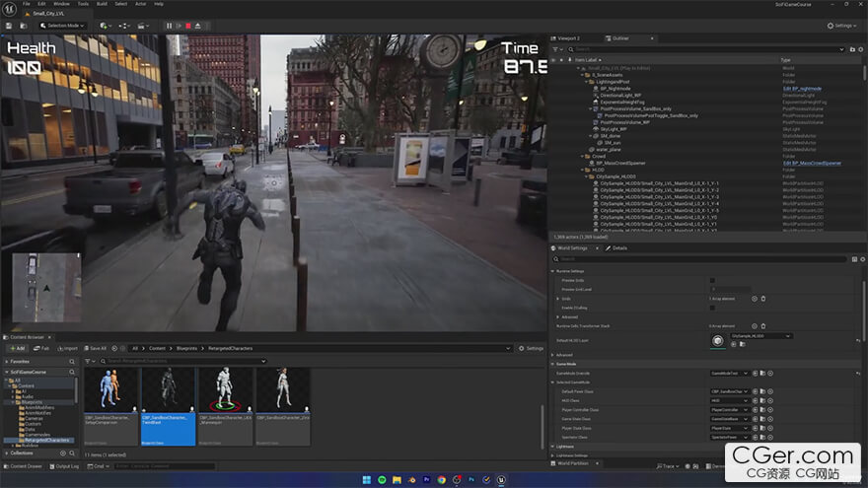
Task: Open the Selection Mode dropdown
Action: click(63, 26)
